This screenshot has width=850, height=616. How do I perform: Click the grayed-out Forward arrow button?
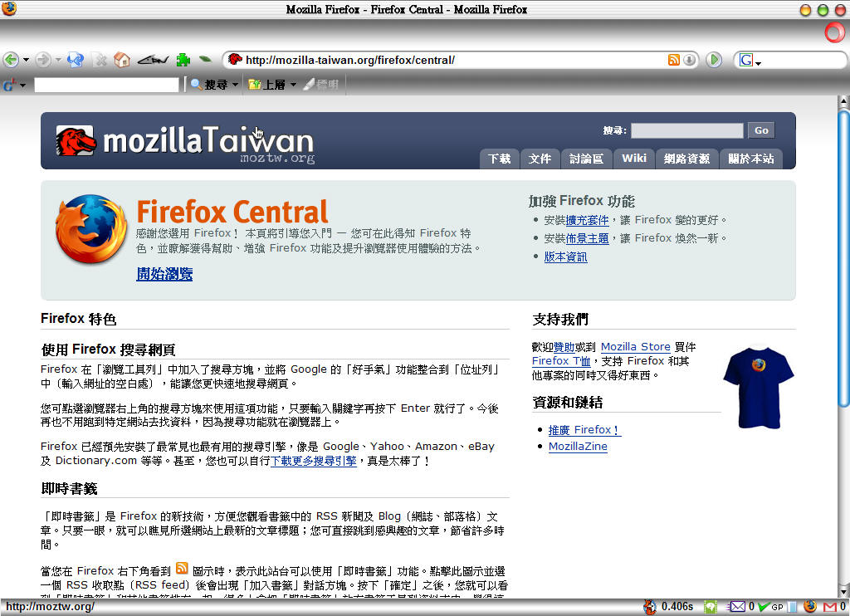coord(43,60)
